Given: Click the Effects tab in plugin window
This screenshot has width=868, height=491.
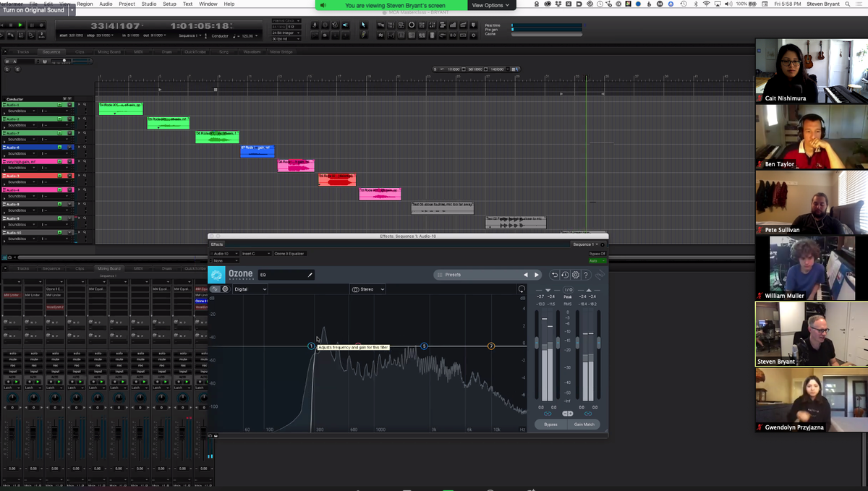Looking at the screenshot, I should [x=217, y=244].
